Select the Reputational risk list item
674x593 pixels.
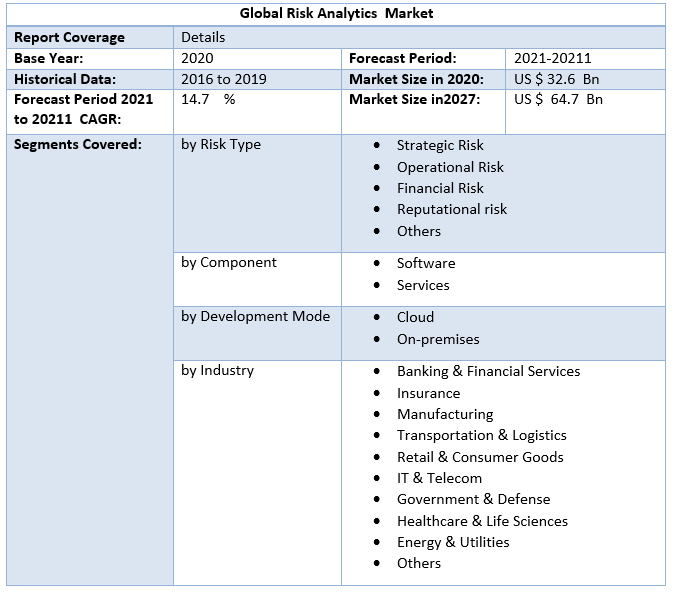pos(451,210)
